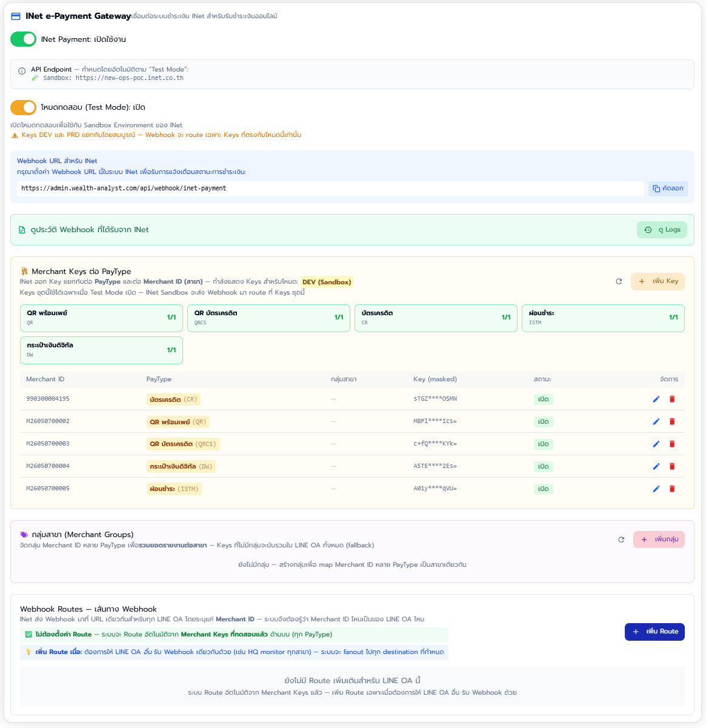Click the กระเป๋าเงินดิจิทัล (DW) badge in table
The width and height of the screenshot is (706, 728).
click(181, 467)
